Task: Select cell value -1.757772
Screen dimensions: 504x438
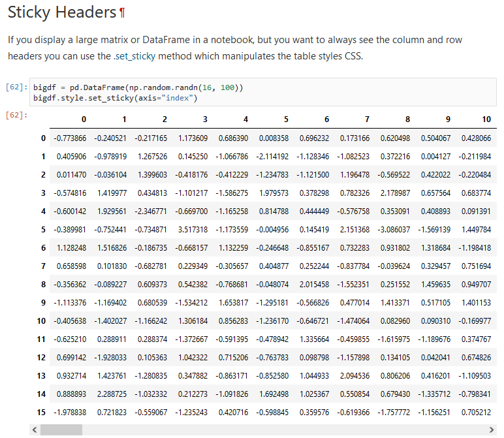Action: click(394, 413)
